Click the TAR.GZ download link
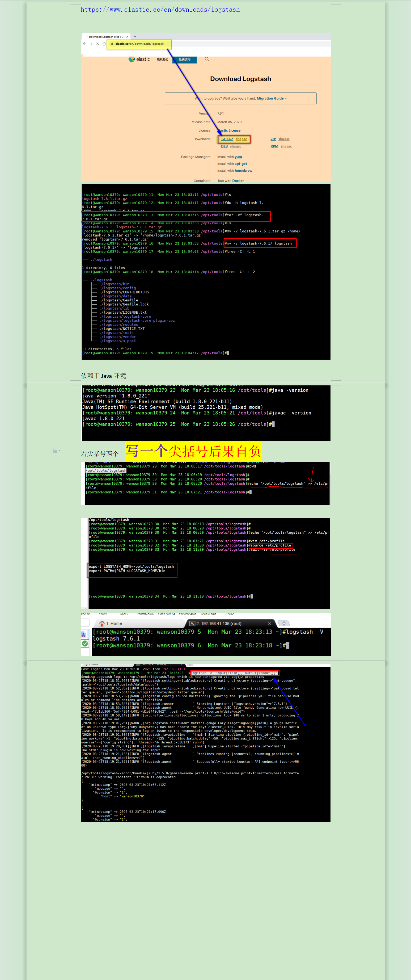 (227, 139)
